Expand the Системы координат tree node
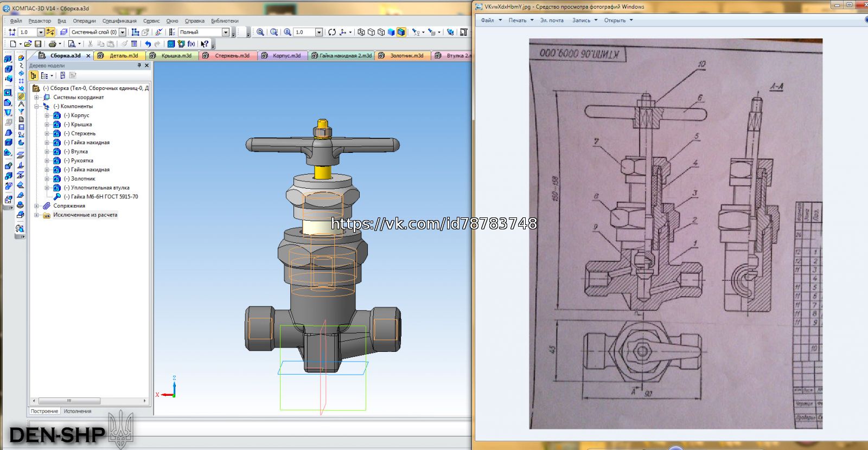Viewport: 868px width, 450px height. (x=37, y=97)
